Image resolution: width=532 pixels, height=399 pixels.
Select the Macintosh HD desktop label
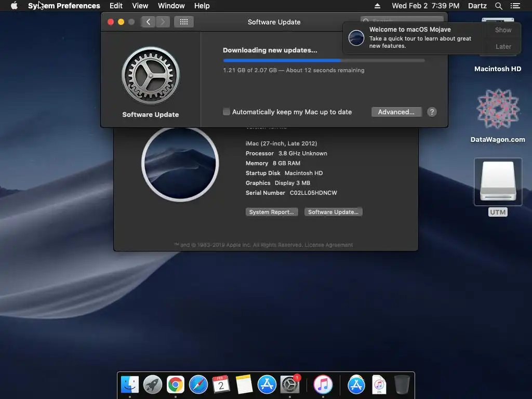(x=498, y=69)
